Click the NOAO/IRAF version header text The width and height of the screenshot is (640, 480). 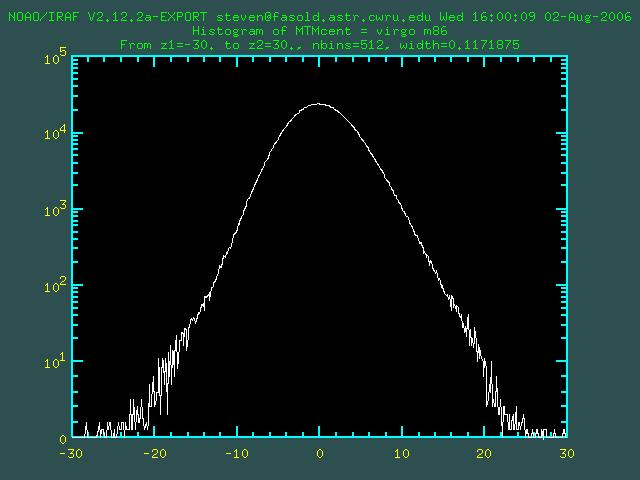(320, 17)
